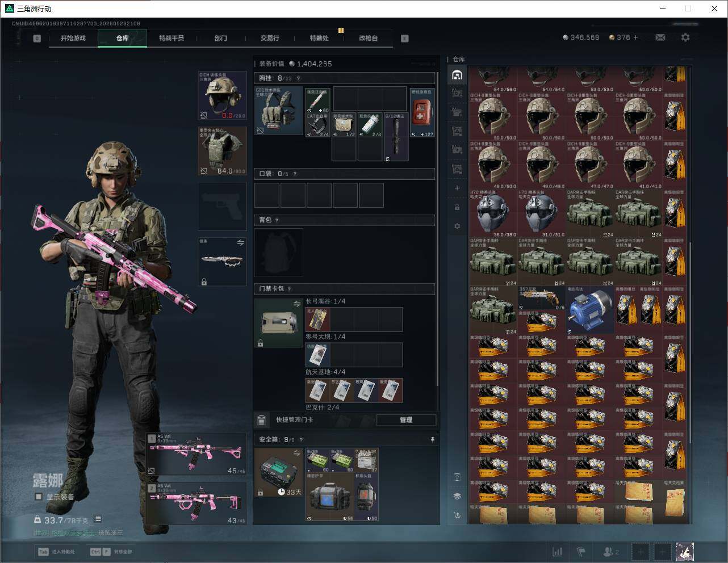Click the help question mark next to 安全箱
Screen dimensions: 728x563
[301, 439]
